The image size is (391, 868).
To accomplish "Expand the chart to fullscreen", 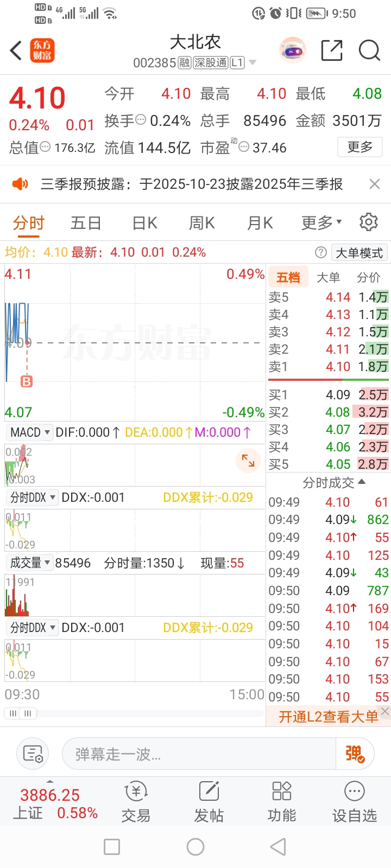I will pos(248,461).
